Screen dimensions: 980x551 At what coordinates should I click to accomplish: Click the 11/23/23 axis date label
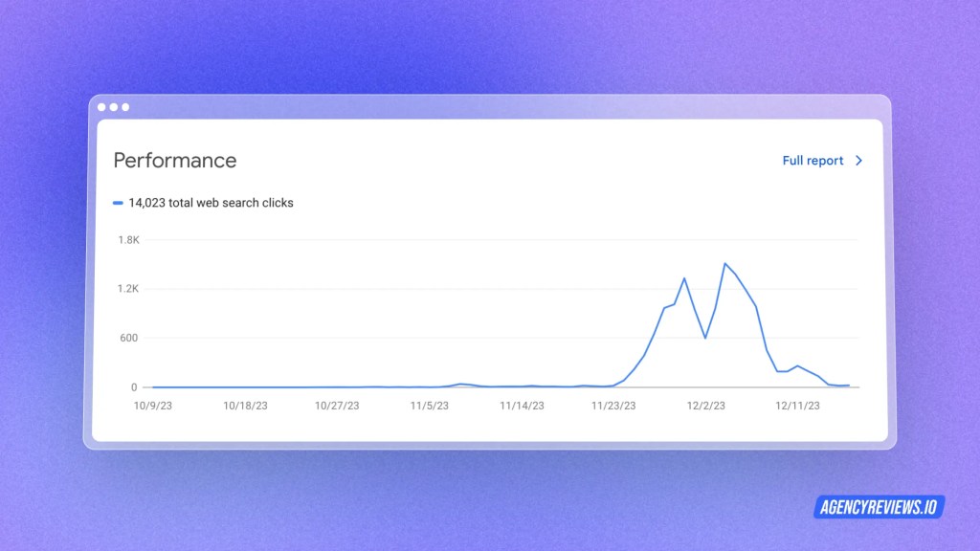pyautogui.click(x=612, y=406)
